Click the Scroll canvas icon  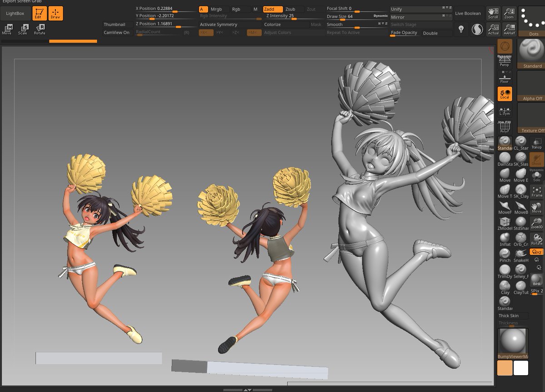point(493,13)
